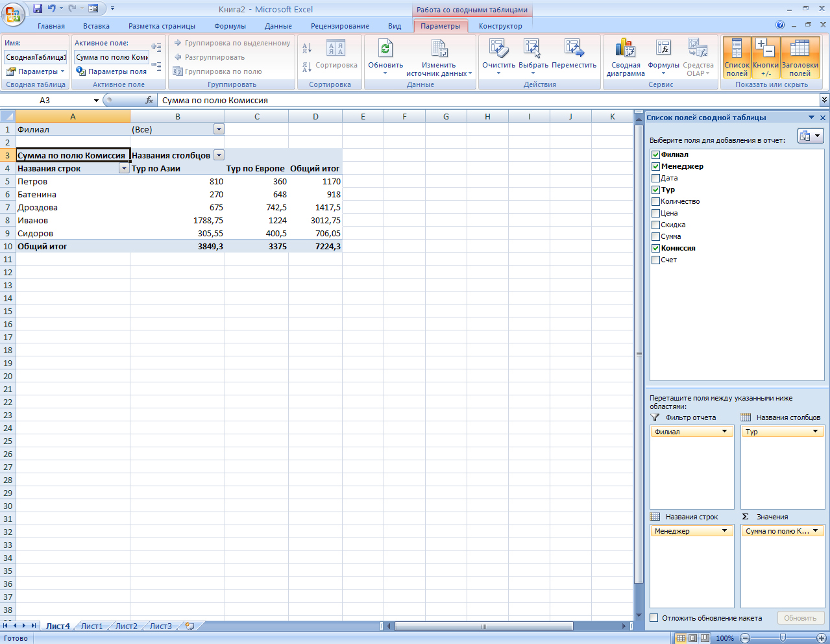Click the horizontal scrollbar thumb
The width and height of the screenshot is (830, 644).
(x=483, y=626)
